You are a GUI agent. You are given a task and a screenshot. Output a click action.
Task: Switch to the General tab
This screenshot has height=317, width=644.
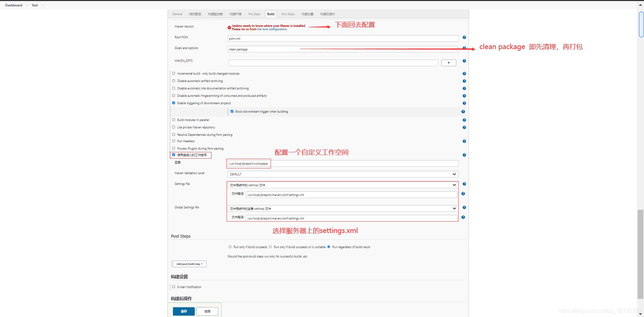pos(177,14)
